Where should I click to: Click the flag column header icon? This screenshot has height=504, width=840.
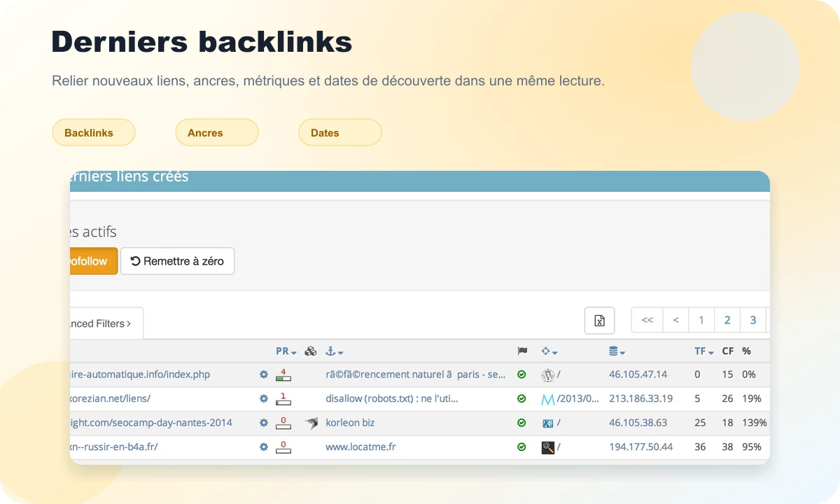click(521, 351)
